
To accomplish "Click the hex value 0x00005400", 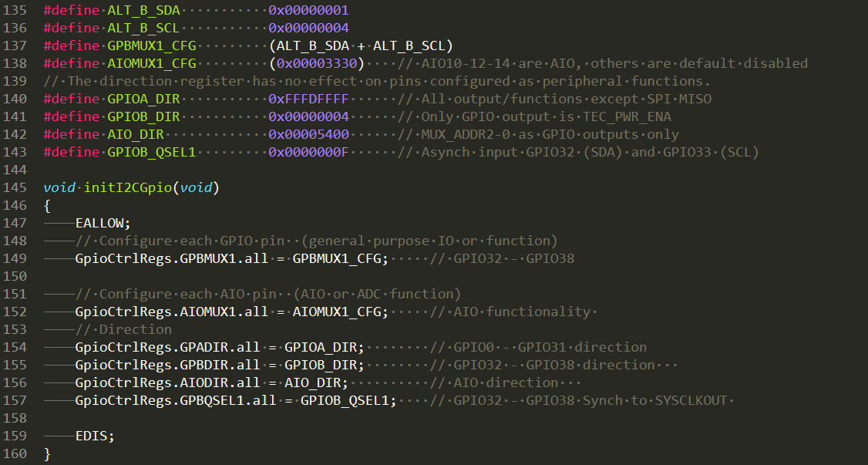I will coord(308,134).
